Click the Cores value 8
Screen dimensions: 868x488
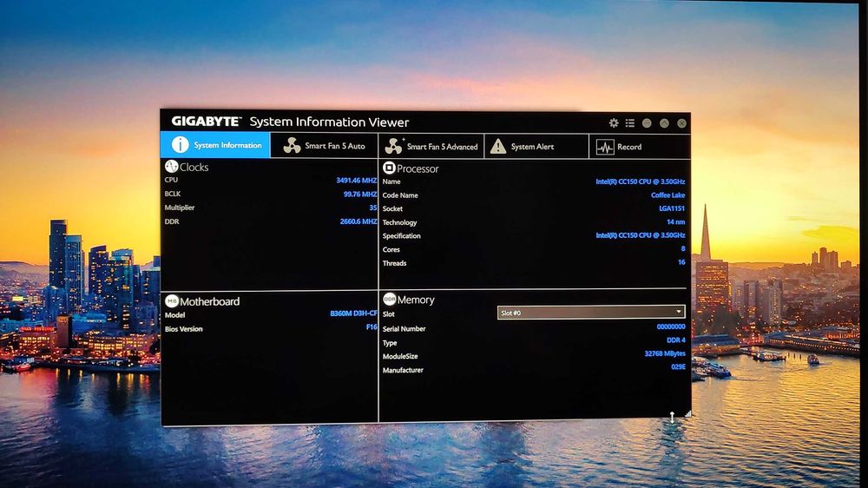pyautogui.click(x=683, y=248)
